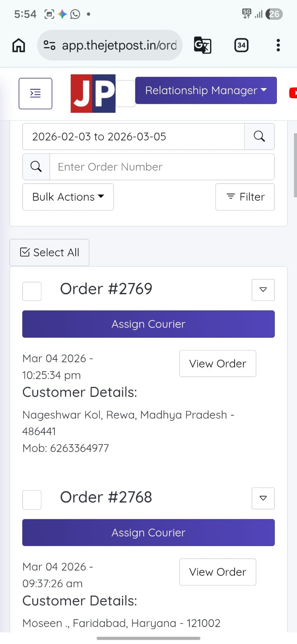Open the Google Translate icon
This screenshot has height=644, width=297.
coord(202,45)
